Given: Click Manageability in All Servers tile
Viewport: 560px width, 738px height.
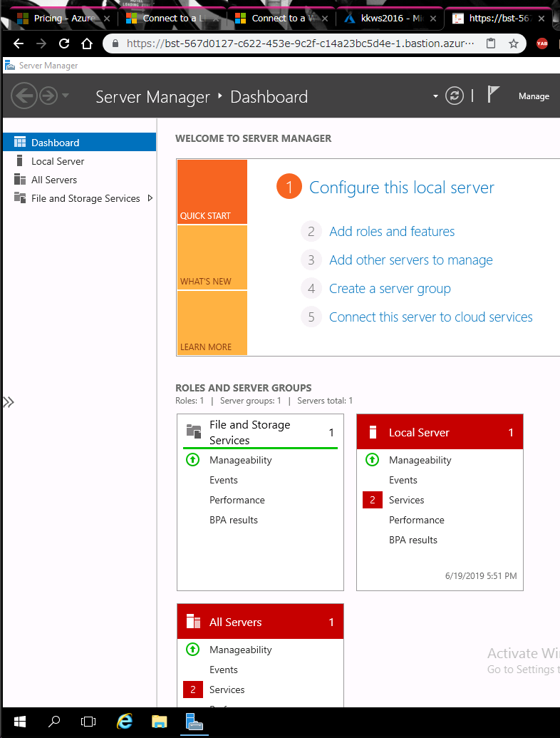Looking at the screenshot, I should 240,650.
